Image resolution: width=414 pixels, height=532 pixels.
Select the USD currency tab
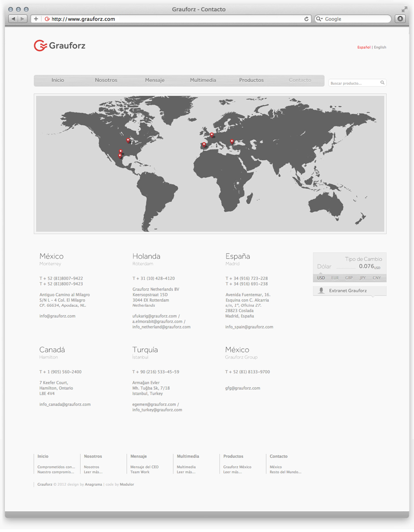click(x=321, y=278)
